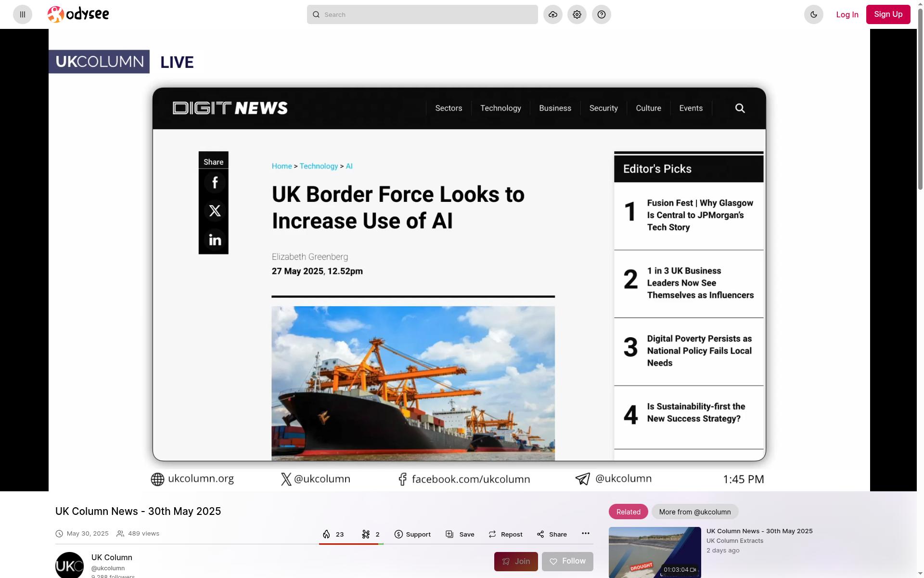The height and width of the screenshot is (578, 924).
Task: Click 'Is Sustainability-first' headline
Action: 696,413
